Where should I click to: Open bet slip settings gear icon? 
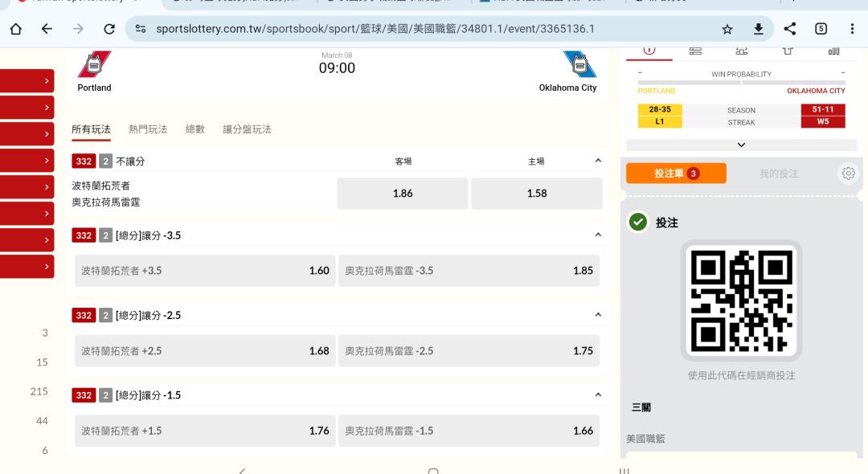[x=848, y=174]
